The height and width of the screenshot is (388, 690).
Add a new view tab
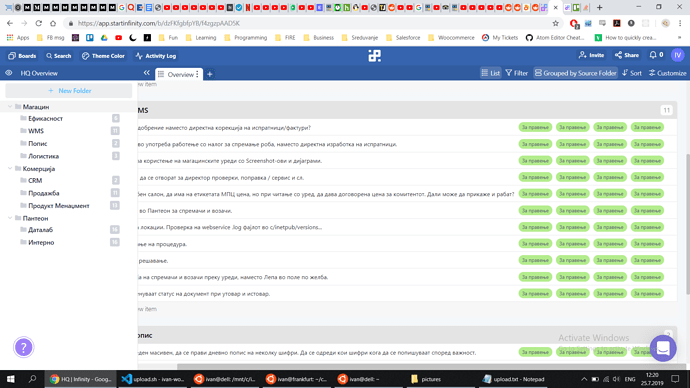(x=210, y=74)
